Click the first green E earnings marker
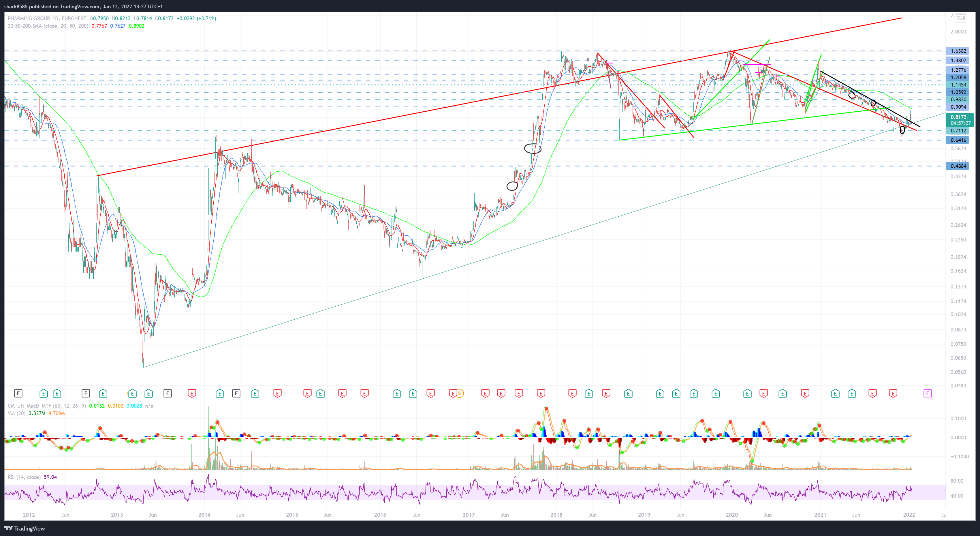 point(43,393)
